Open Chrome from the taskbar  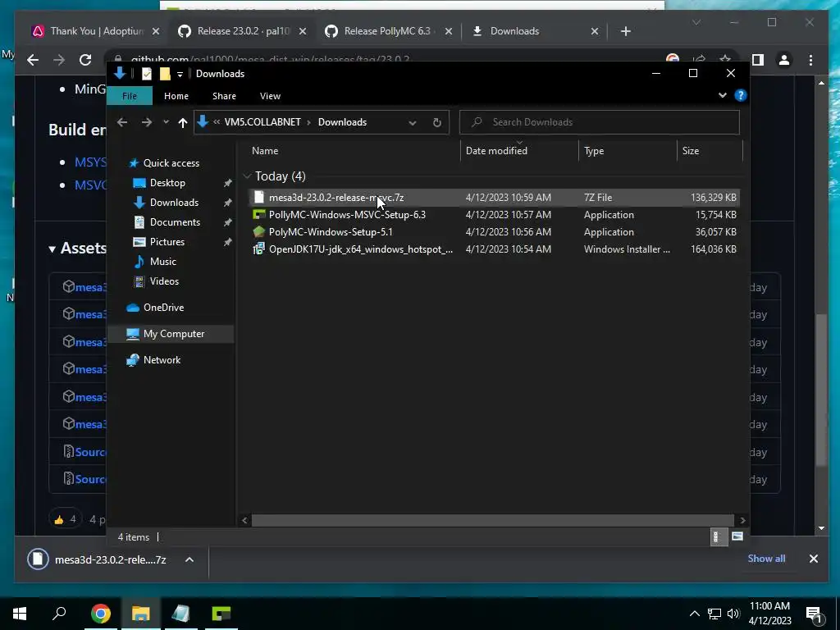point(101,614)
